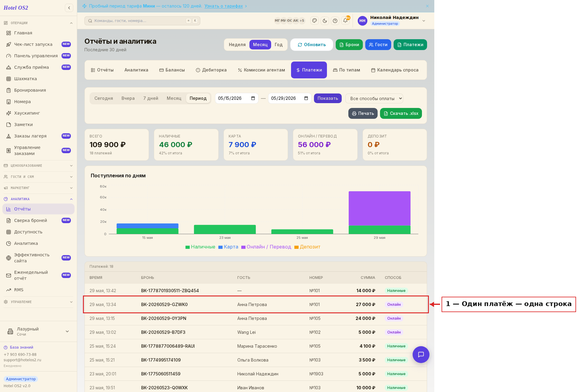Open RMS in the sidebar
The image size is (583, 392).
38,290
